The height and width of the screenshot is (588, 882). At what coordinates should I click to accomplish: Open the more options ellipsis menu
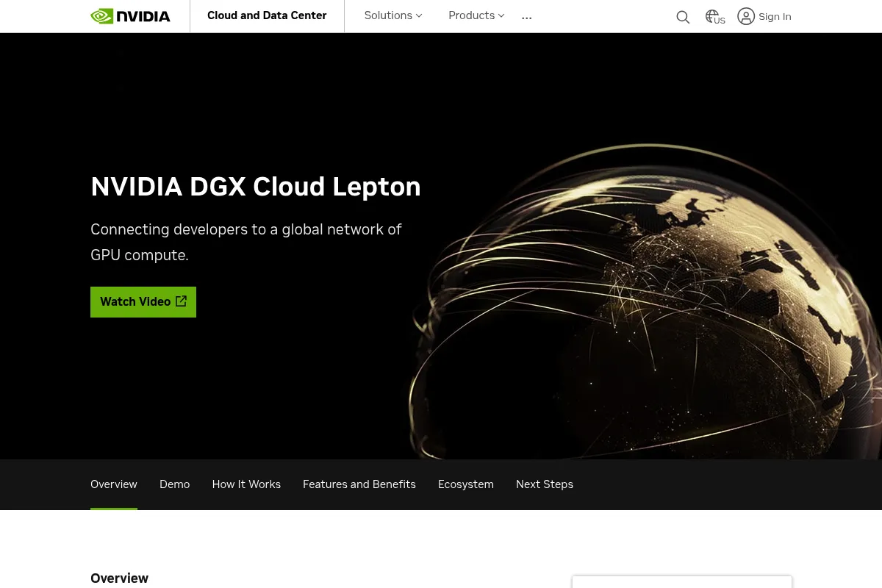point(526,17)
